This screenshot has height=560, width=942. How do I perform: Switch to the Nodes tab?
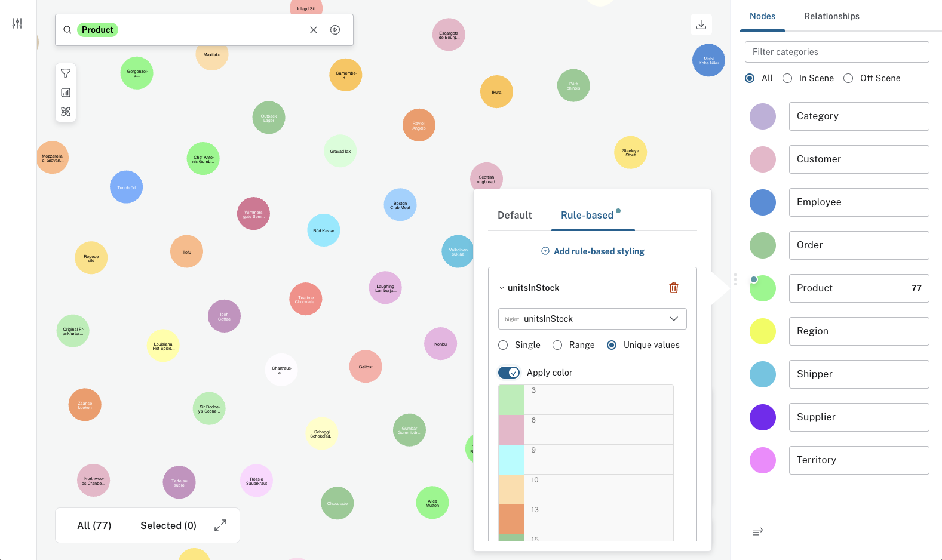pyautogui.click(x=763, y=16)
